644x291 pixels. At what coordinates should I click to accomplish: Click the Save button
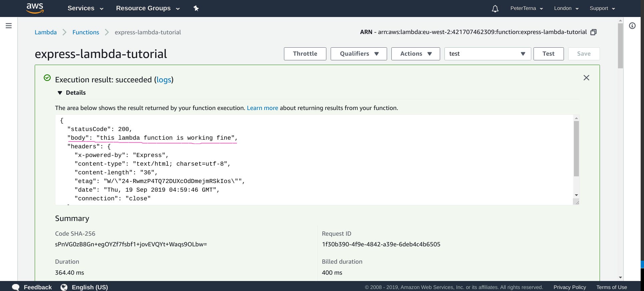584,54
